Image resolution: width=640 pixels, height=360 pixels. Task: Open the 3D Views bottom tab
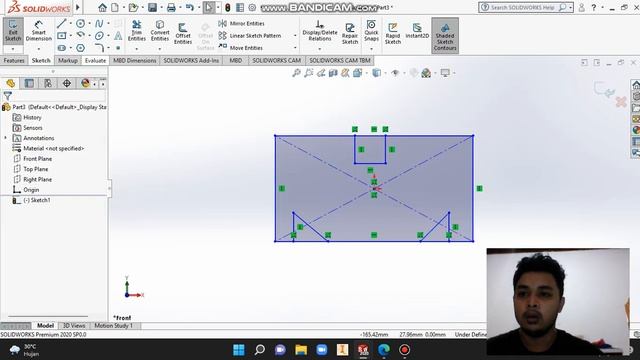click(73, 326)
